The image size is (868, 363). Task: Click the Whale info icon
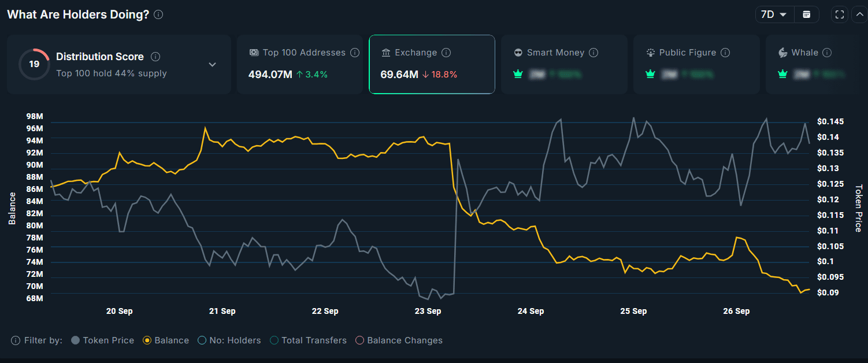point(827,53)
